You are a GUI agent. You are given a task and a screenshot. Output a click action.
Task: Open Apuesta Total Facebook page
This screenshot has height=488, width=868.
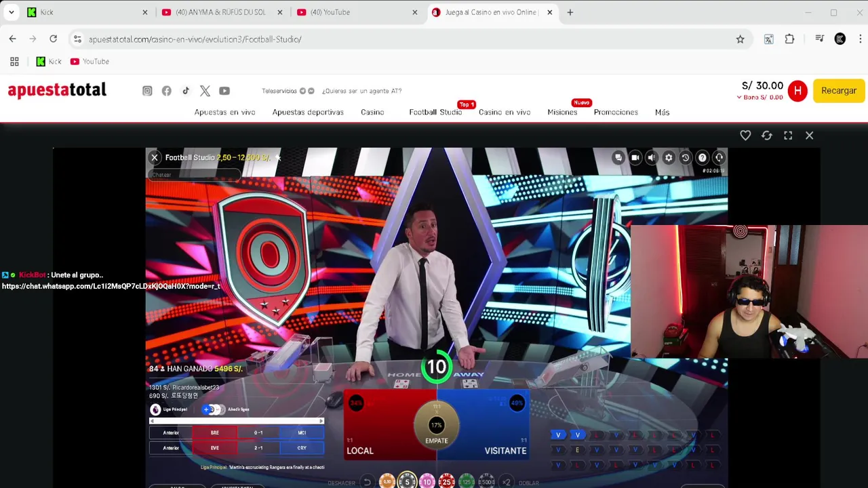pos(166,91)
